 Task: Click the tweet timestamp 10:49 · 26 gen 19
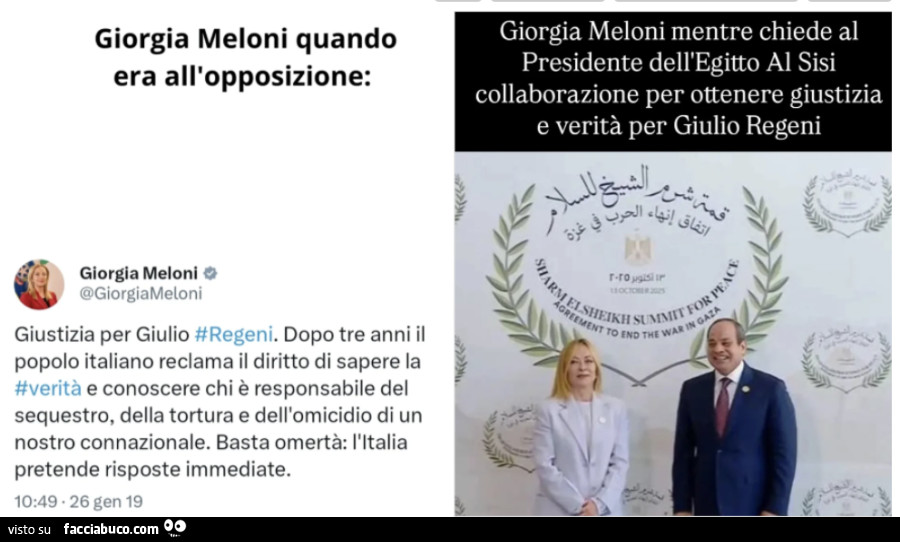(x=79, y=501)
